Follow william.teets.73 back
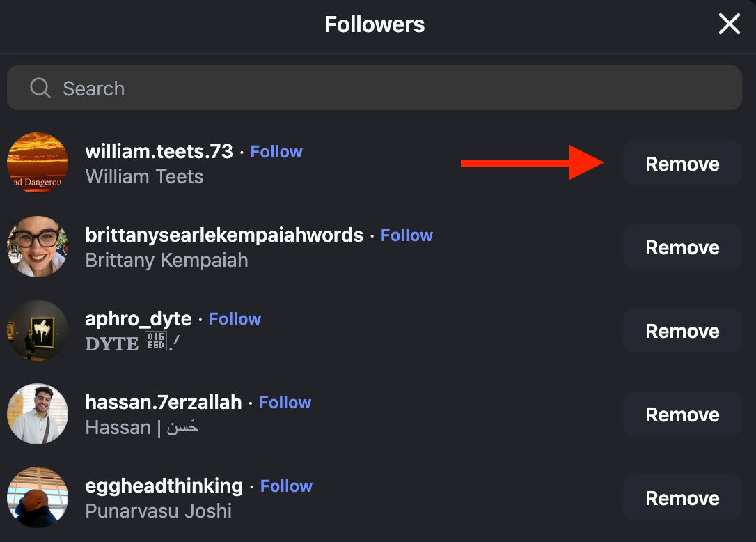The height and width of the screenshot is (542, 756). (276, 152)
